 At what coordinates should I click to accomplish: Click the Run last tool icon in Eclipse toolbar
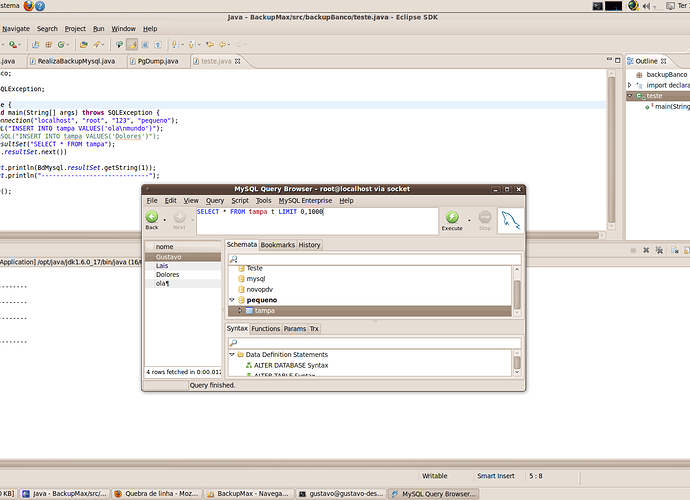13,44
